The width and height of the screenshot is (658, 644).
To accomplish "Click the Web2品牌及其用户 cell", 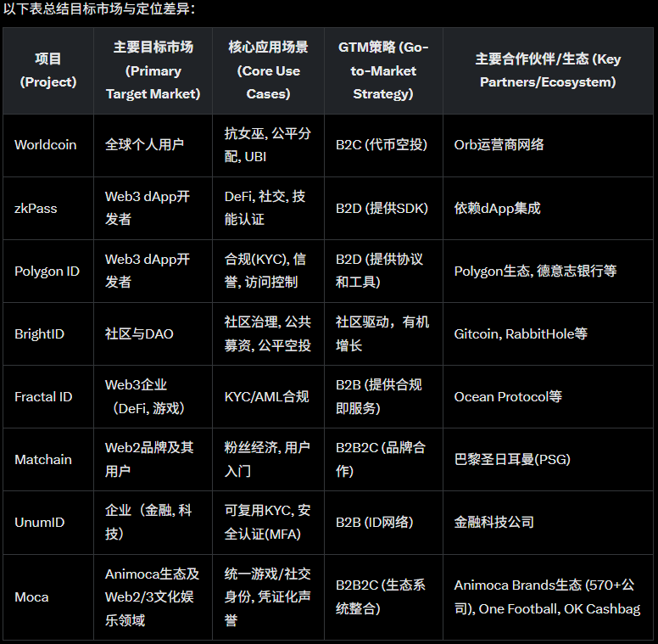I will click(153, 460).
